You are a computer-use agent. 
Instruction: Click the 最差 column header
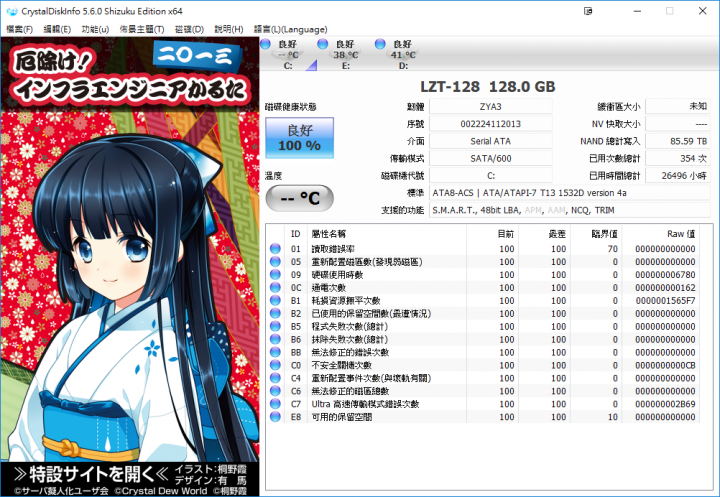[544, 234]
